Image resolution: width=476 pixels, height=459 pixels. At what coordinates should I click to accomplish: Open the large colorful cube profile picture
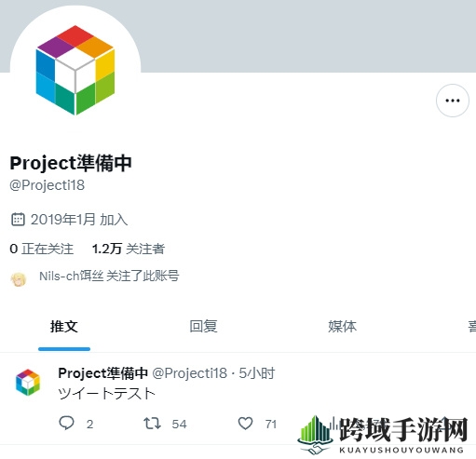75,71
